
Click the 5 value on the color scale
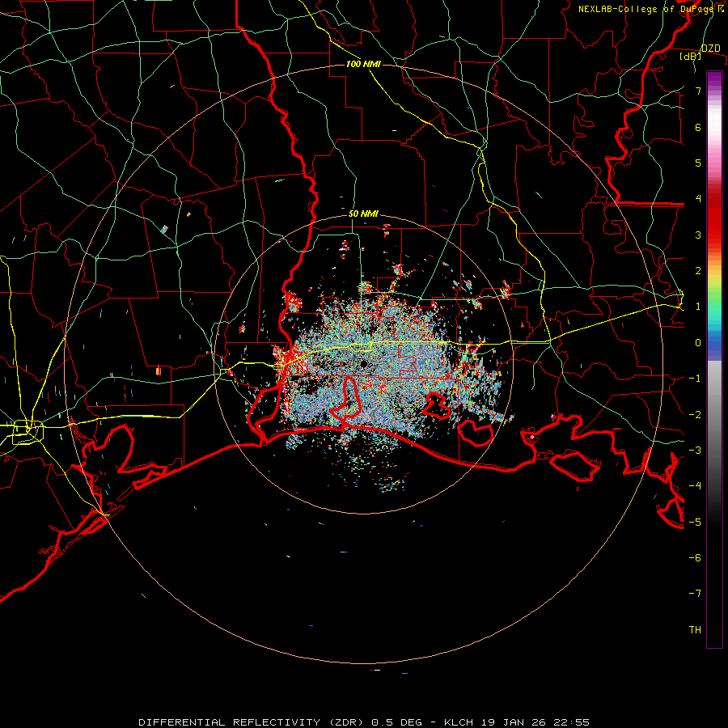[x=698, y=163]
